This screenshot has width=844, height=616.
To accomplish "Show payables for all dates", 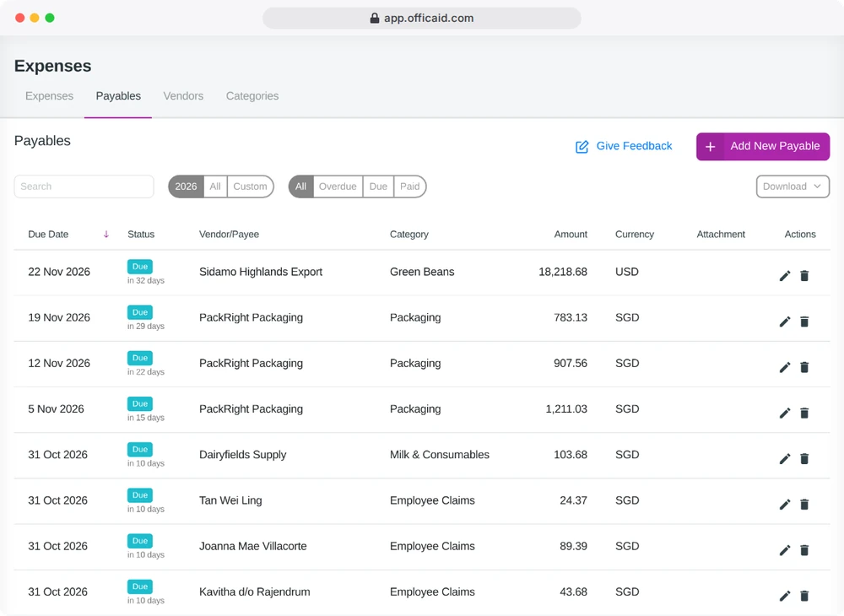I will point(215,186).
